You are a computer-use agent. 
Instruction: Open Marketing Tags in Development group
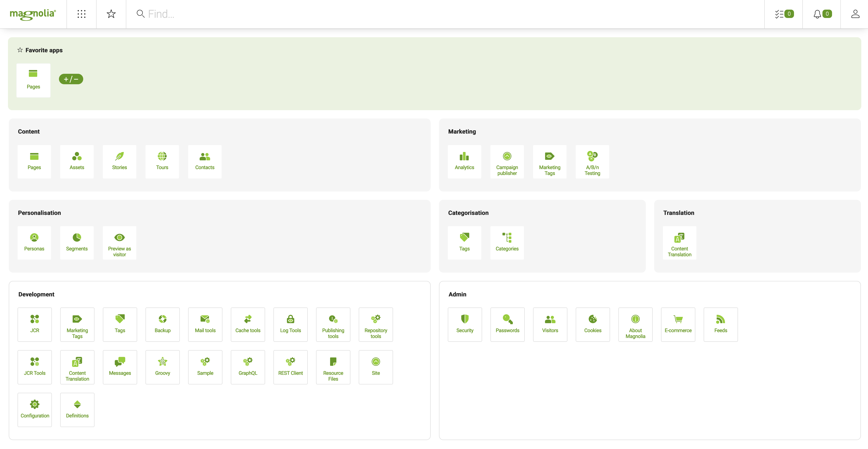coord(77,325)
